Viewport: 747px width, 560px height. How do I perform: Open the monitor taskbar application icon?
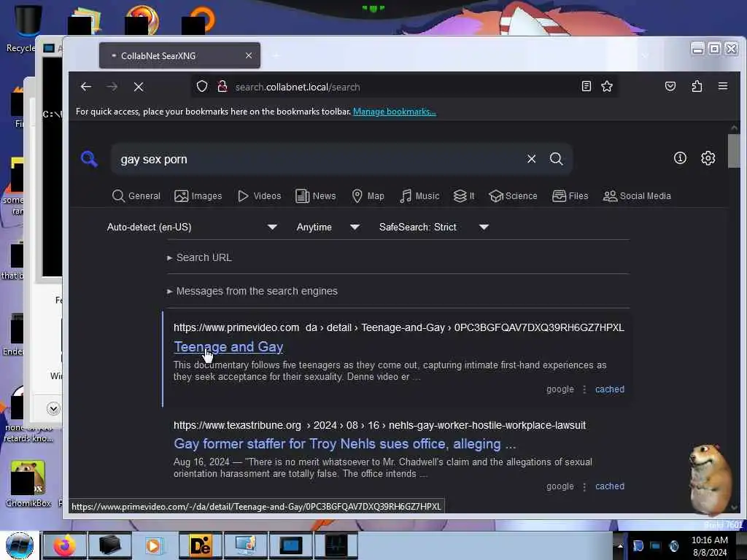point(290,545)
